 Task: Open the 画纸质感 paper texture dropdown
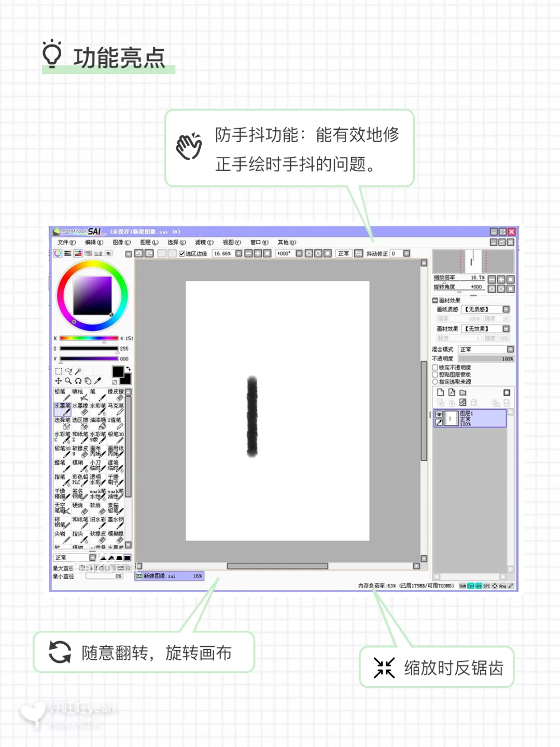pos(506,310)
